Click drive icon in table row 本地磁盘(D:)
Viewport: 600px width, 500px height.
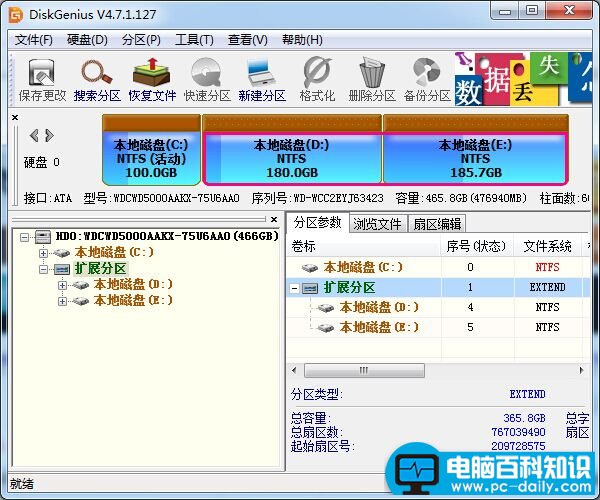(326, 308)
